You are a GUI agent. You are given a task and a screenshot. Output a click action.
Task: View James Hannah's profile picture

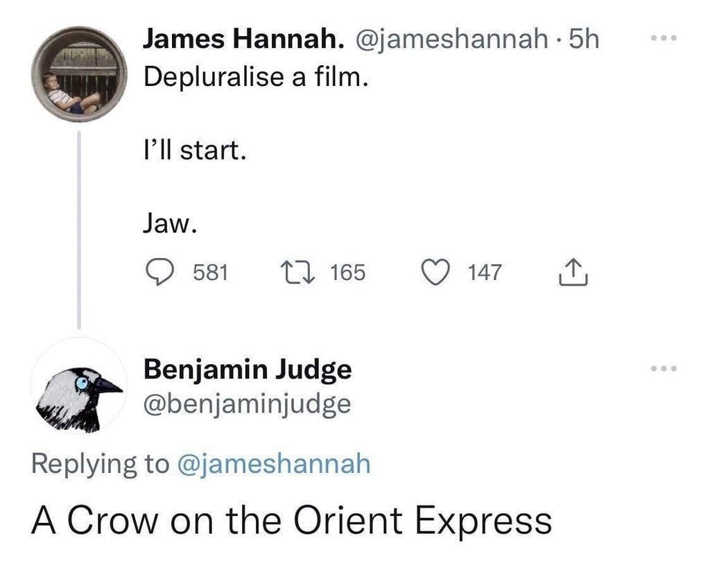pyautogui.click(x=78, y=76)
